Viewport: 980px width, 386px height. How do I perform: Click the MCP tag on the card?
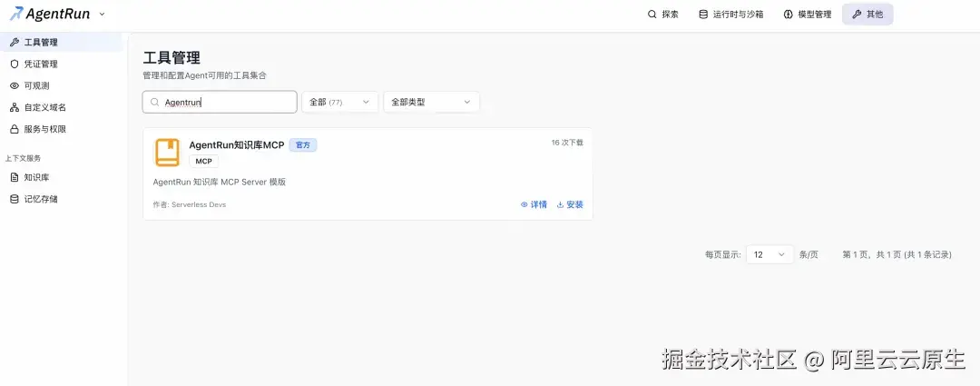click(x=204, y=162)
